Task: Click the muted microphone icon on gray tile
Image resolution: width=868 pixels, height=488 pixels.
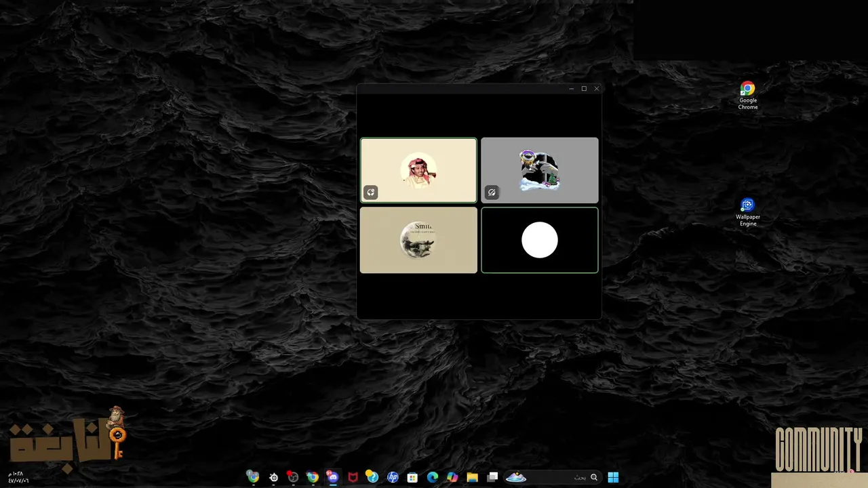Action: click(492, 192)
